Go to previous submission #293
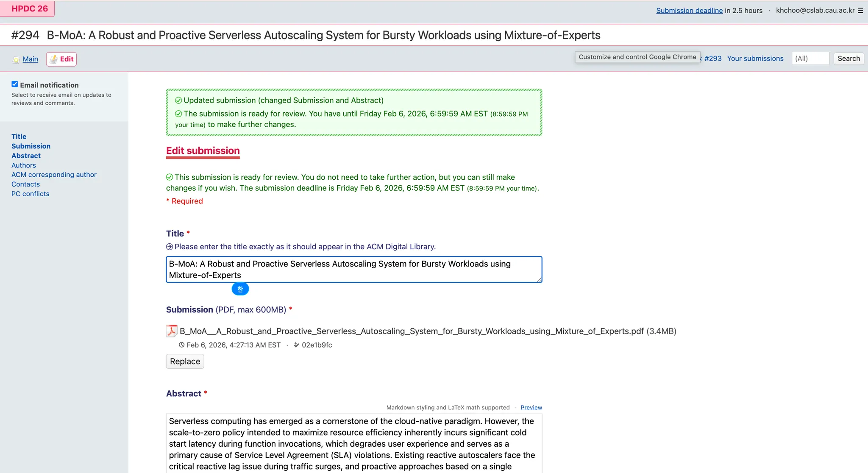Screen dimensions: 868x473 pyautogui.click(x=712, y=58)
